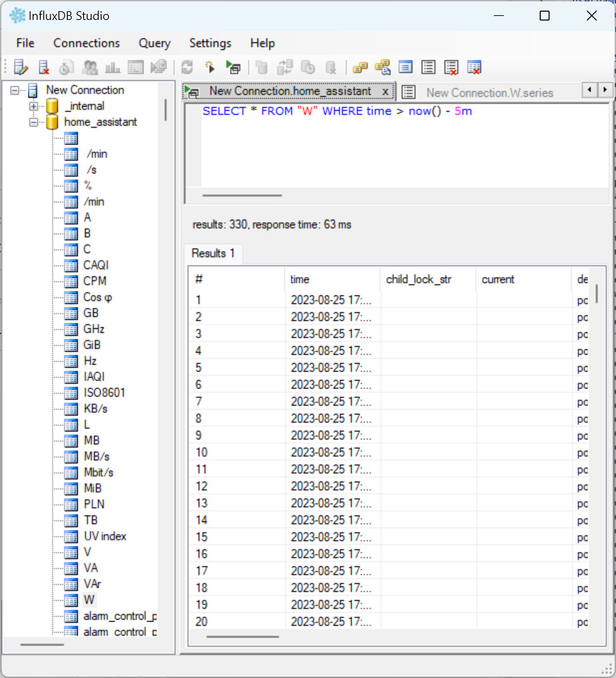Screen dimensions: 616x678
Task: Click the results grid horizontal scrollbar
Action: (x=242, y=636)
